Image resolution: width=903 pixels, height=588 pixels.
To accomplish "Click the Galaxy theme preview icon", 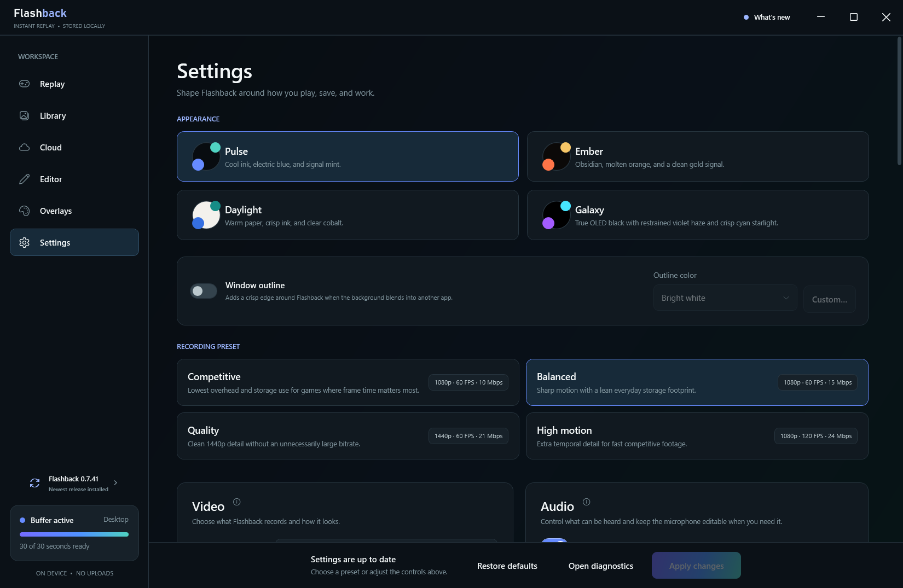I will (557, 215).
